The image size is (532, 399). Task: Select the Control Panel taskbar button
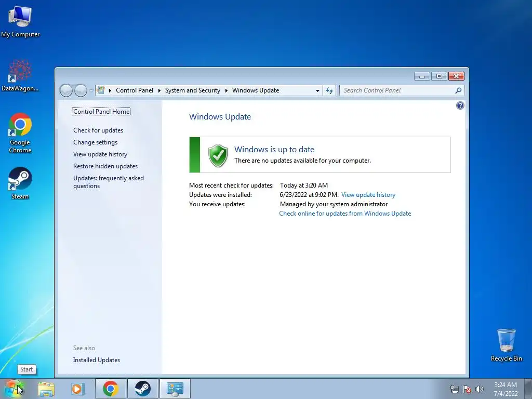point(175,389)
